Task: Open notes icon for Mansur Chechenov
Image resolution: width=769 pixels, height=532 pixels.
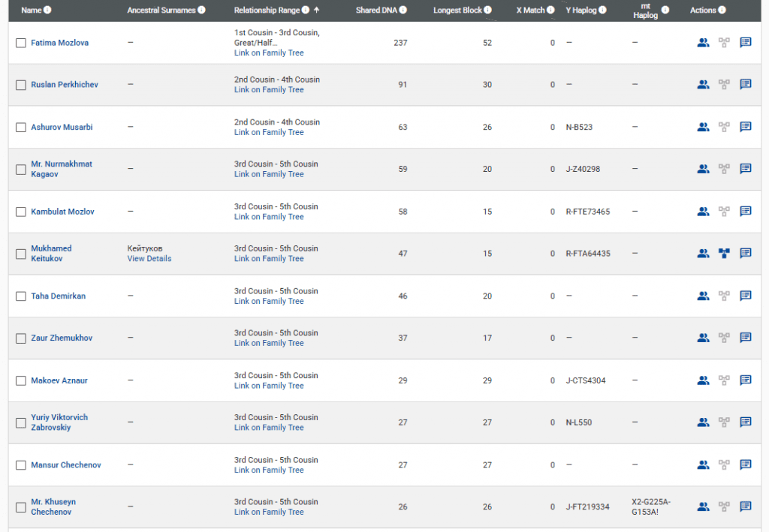Action: tap(746, 464)
